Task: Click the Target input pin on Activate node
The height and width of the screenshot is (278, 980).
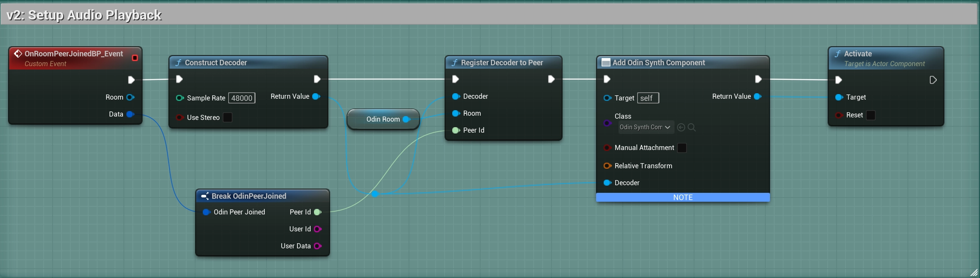Action: (839, 97)
